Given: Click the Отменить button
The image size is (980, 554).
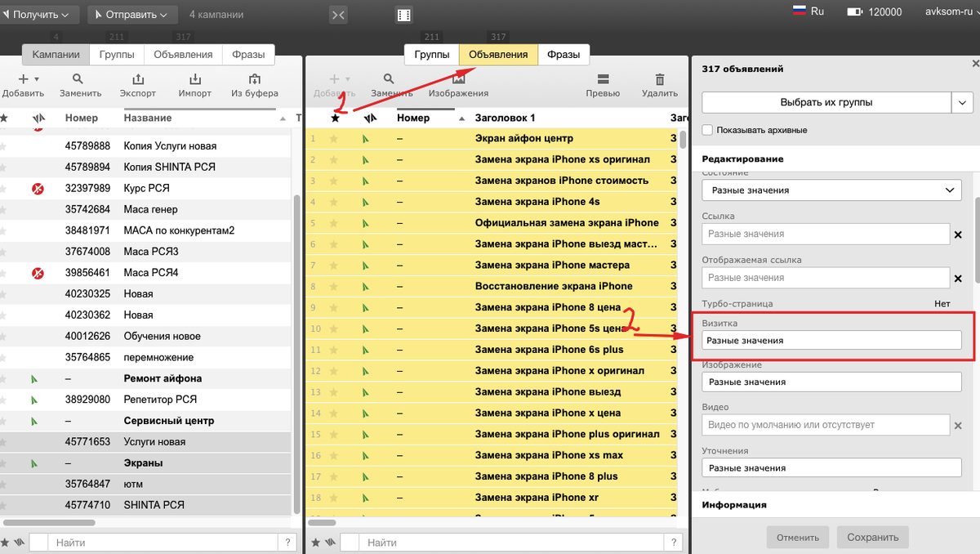Looking at the screenshot, I should coord(798,537).
